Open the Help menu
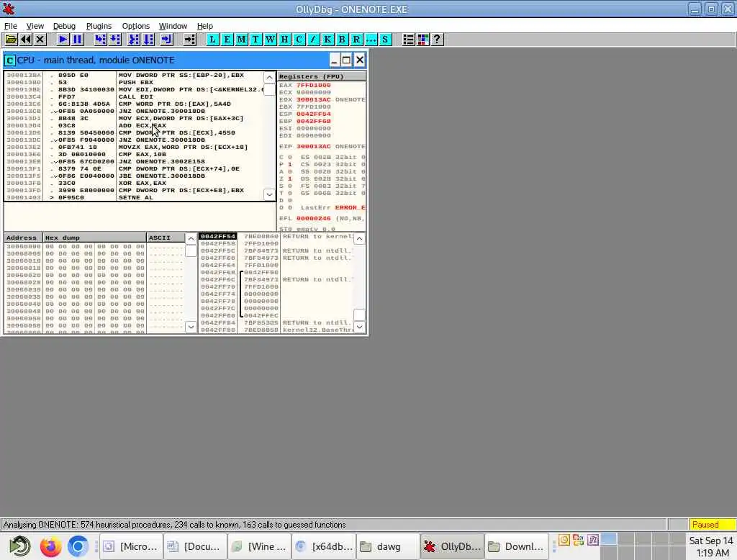 tap(204, 26)
